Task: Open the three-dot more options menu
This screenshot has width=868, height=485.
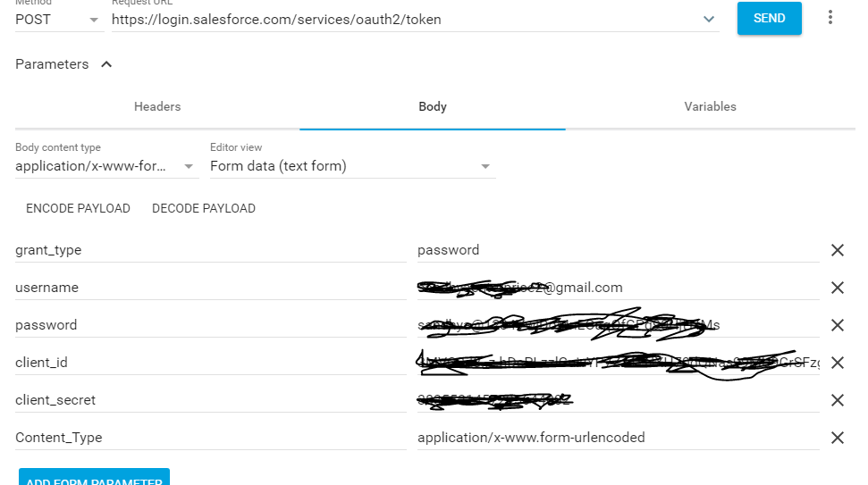Action: coord(830,18)
